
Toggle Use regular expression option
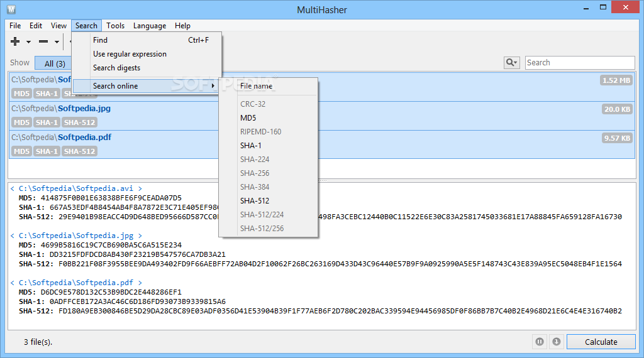tap(147, 54)
